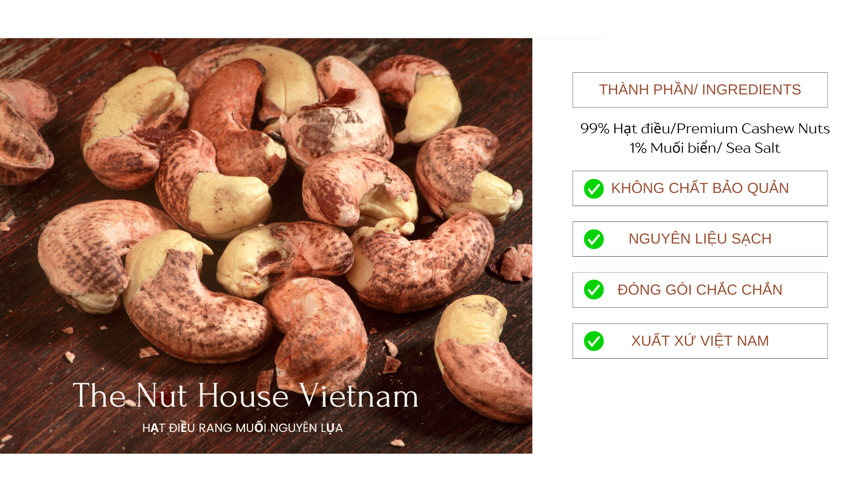Click the green checkmark beside XUẤT XỨ VIỆT NAM
Screen dimensions: 868x488
click(594, 341)
